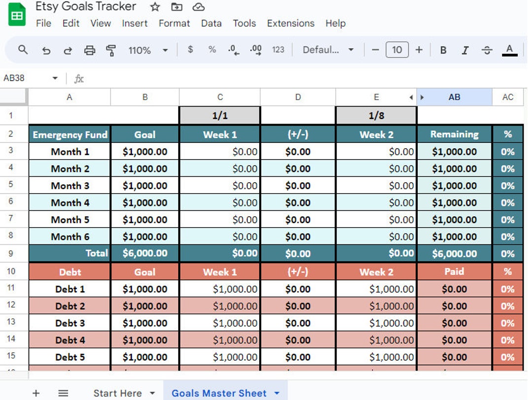The height and width of the screenshot is (400, 532).
Task: Open the Extensions menu
Action: (290, 23)
